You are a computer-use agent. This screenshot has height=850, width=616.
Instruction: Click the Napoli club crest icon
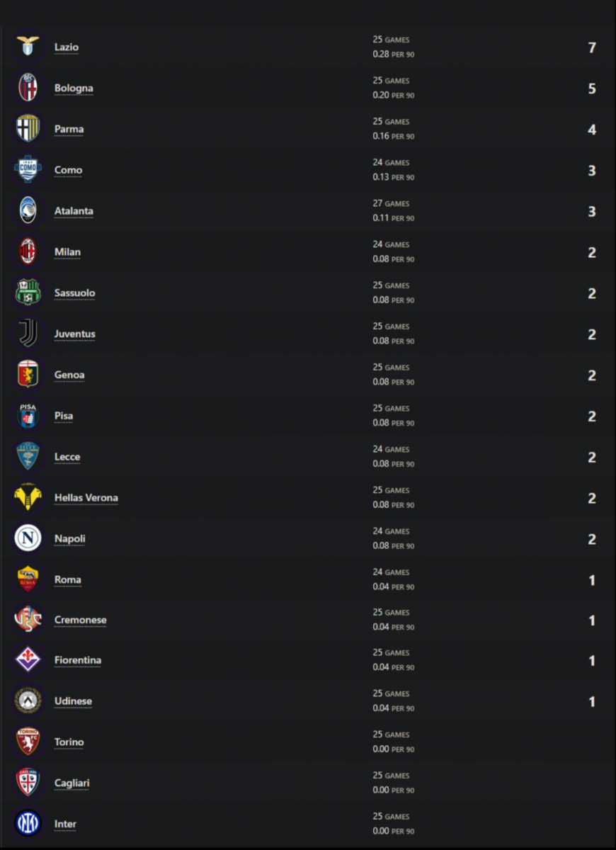(28, 538)
